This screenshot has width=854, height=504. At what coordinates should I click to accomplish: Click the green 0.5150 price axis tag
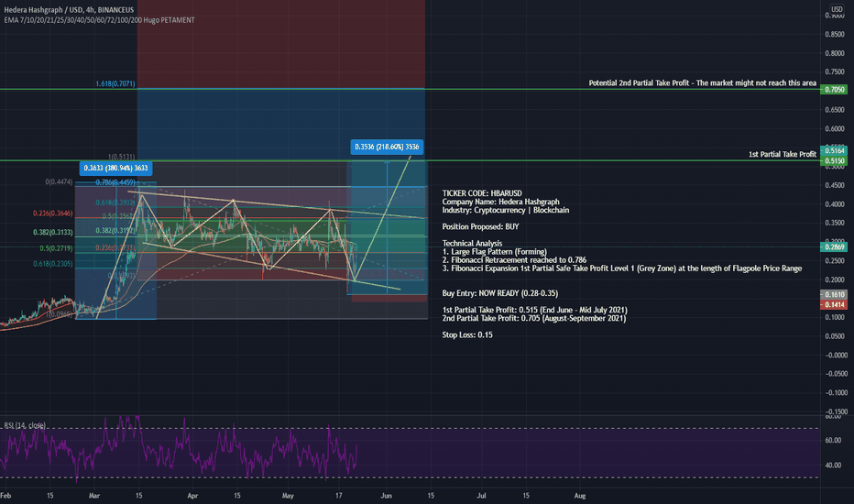[x=834, y=161]
